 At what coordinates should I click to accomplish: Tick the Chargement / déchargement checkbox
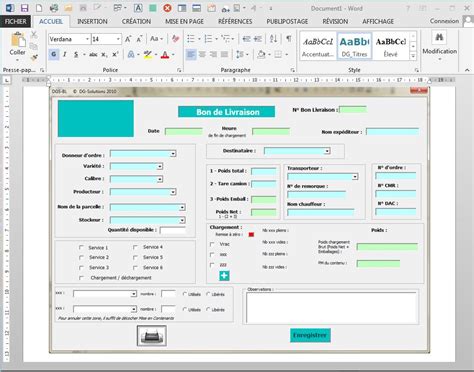click(81, 278)
